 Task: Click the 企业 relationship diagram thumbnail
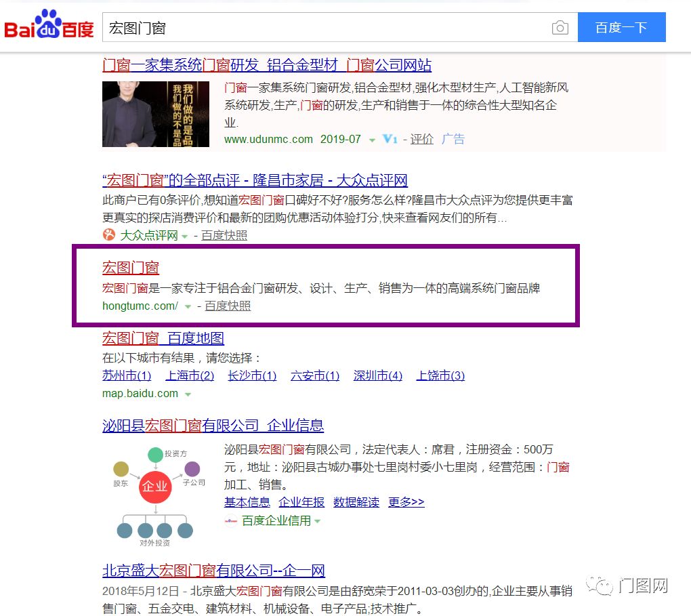click(x=156, y=495)
